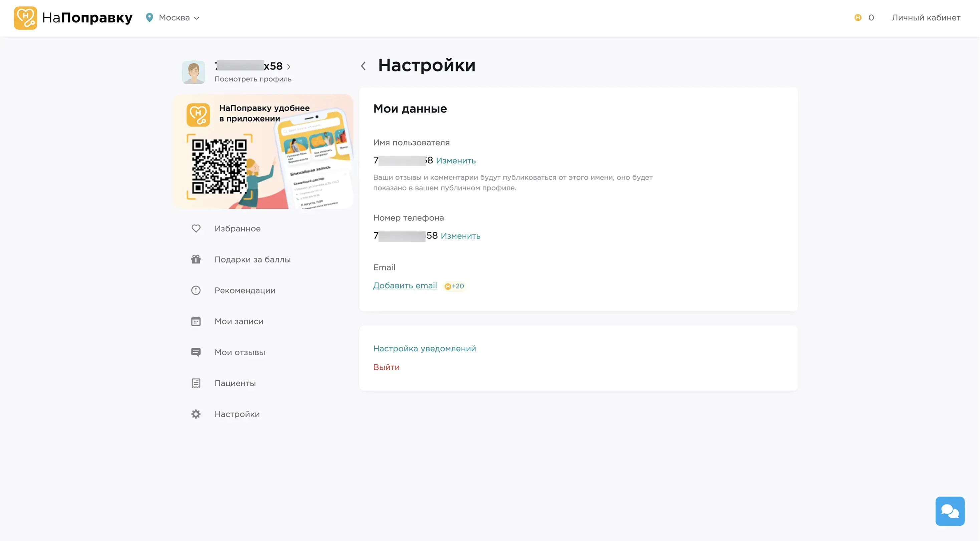Click the user avatar thumbnail
Viewport: 980px width, 541px height.
[x=194, y=72]
